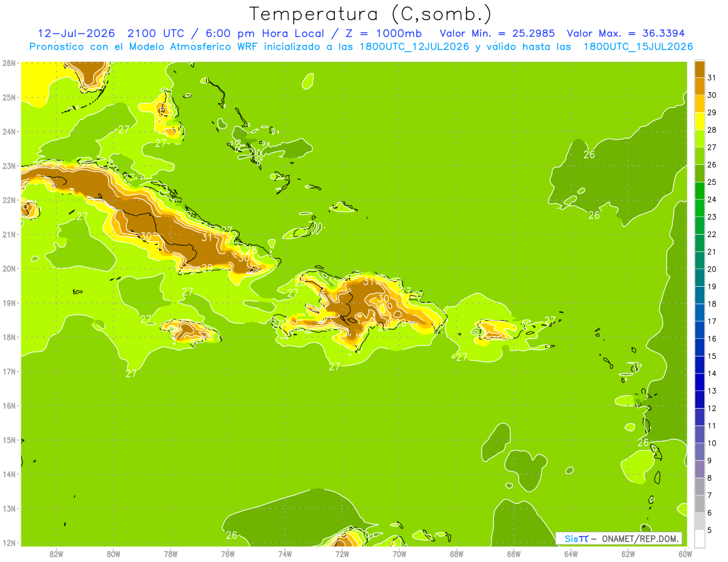
Task: Click valid-until time '1800UTC_15JUL2026'
Action: 638,47
